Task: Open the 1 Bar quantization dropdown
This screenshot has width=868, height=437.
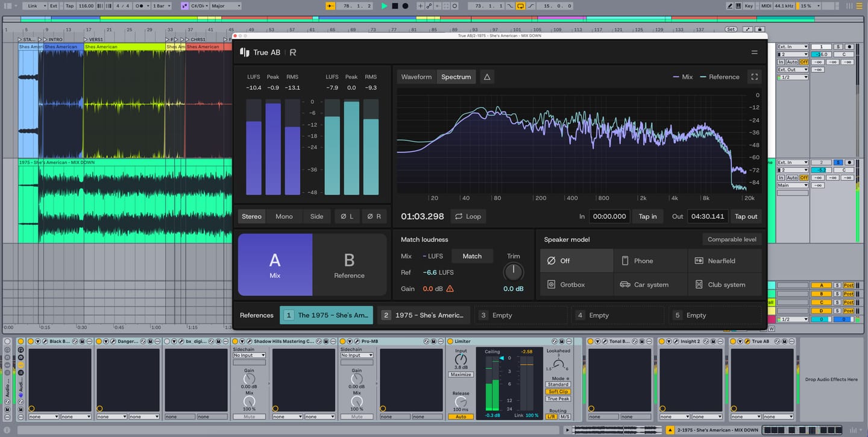Action: click(x=162, y=6)
